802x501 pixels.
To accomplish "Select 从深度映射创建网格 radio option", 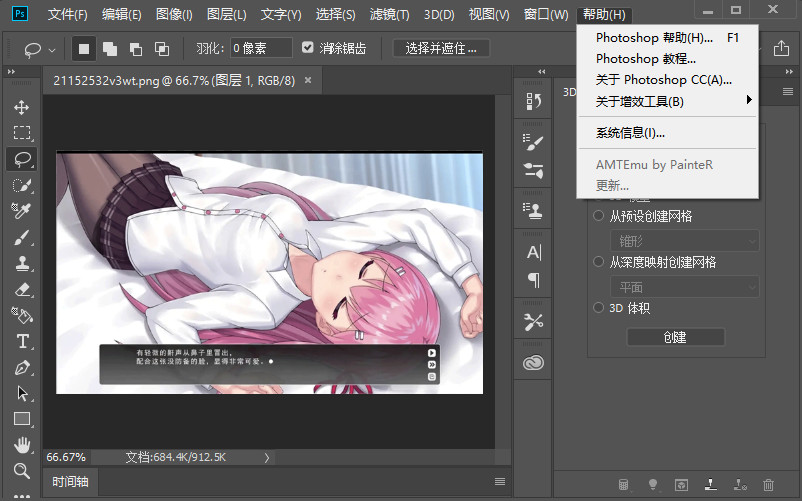I will tap(598, 262).
